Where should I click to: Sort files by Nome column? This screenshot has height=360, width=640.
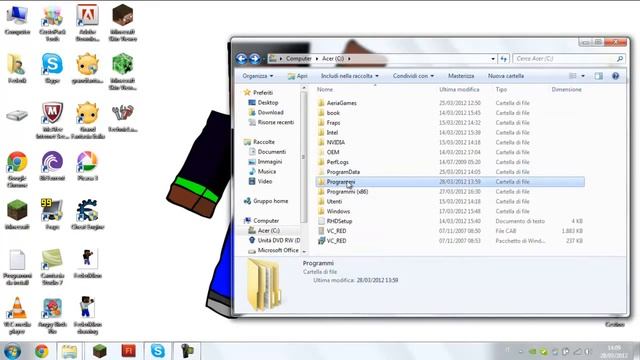coord(325,89)
